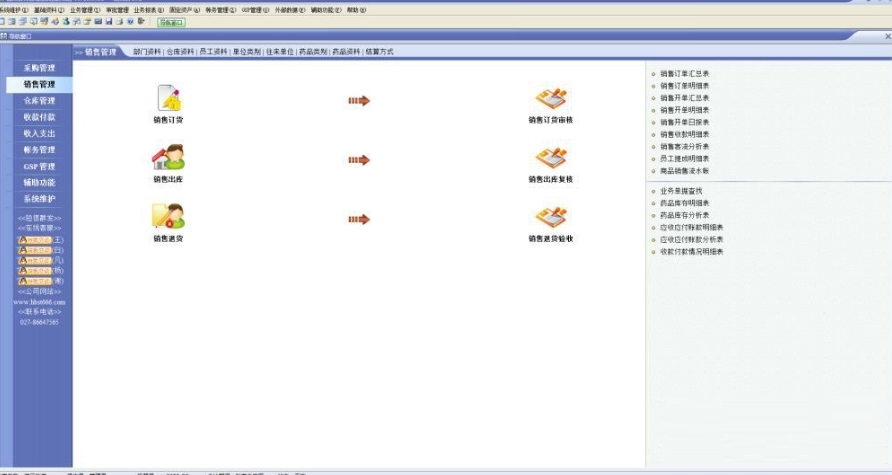
Task: Open the 收款付款情况明细表 report
Action: pos(691,252)
